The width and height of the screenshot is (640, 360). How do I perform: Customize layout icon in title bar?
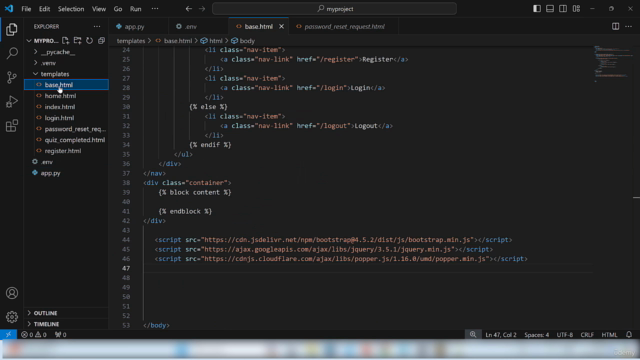(x=576, y=9)
